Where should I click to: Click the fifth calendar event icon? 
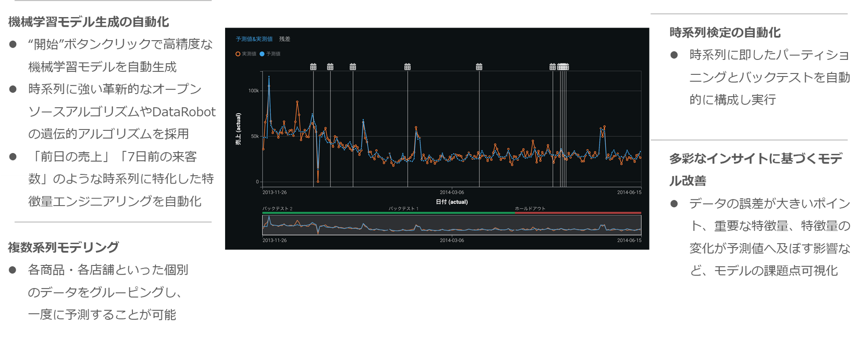[479, 67]
